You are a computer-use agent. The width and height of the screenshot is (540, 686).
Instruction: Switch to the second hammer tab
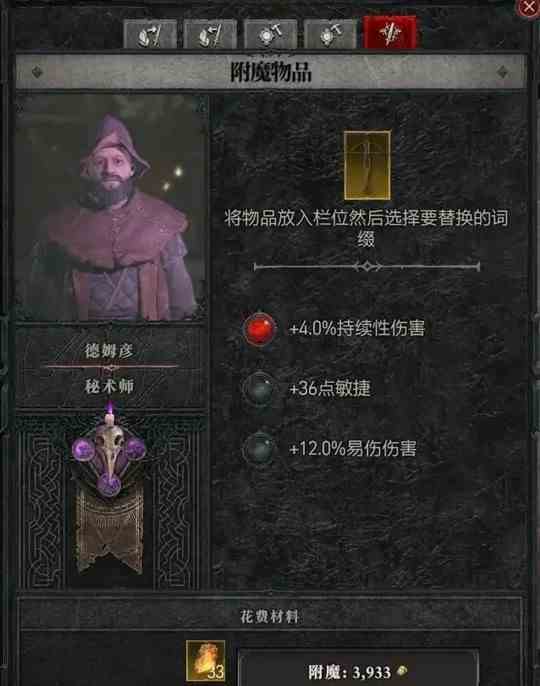210,34
